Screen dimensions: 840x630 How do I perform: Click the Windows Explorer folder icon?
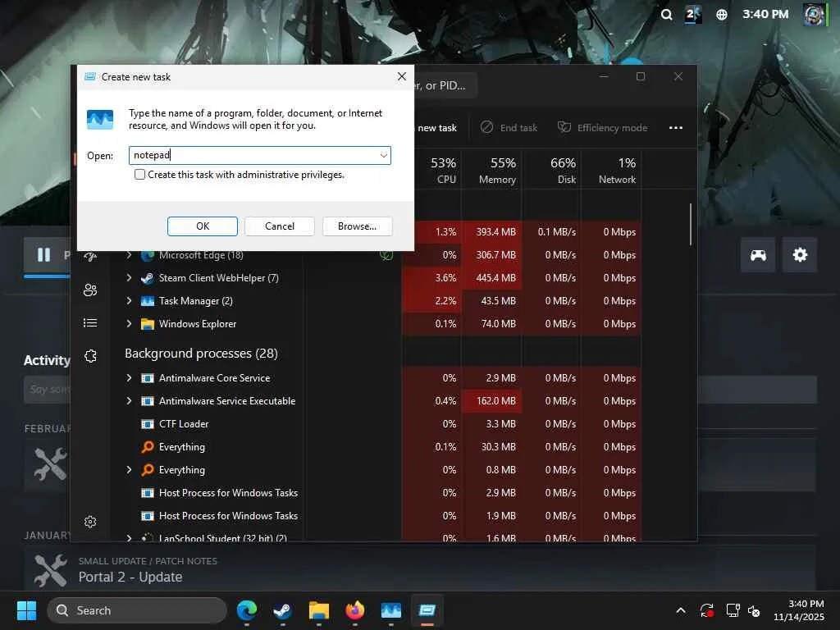[148, 323]
